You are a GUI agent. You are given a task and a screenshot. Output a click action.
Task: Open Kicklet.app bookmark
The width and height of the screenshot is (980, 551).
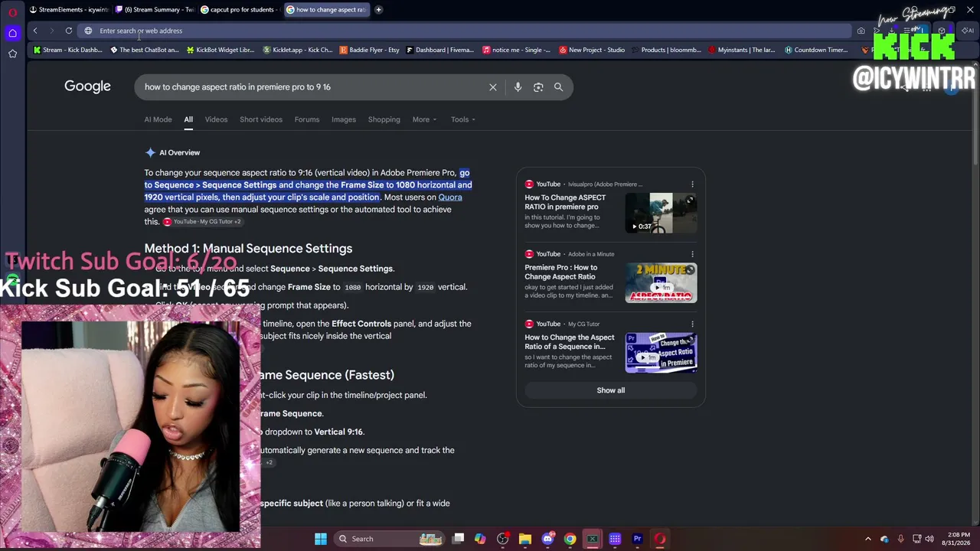(298, 51)
